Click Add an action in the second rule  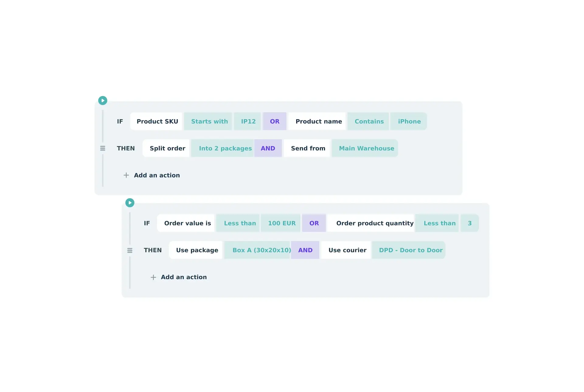tap(183, 277)
